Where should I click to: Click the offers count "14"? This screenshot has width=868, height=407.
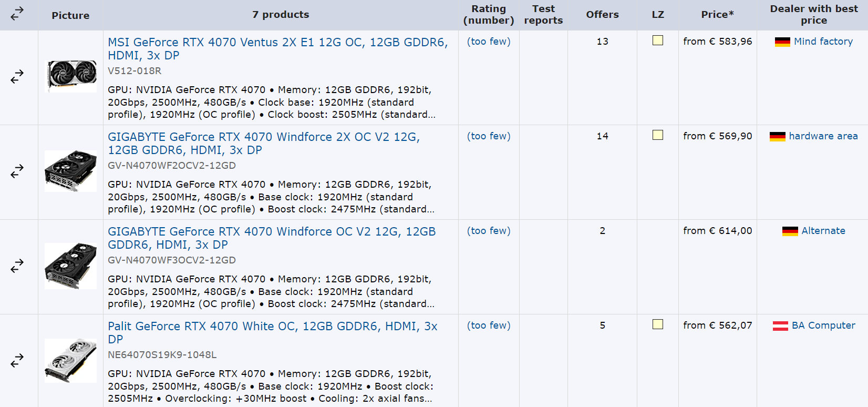click(x=603, y=136)
